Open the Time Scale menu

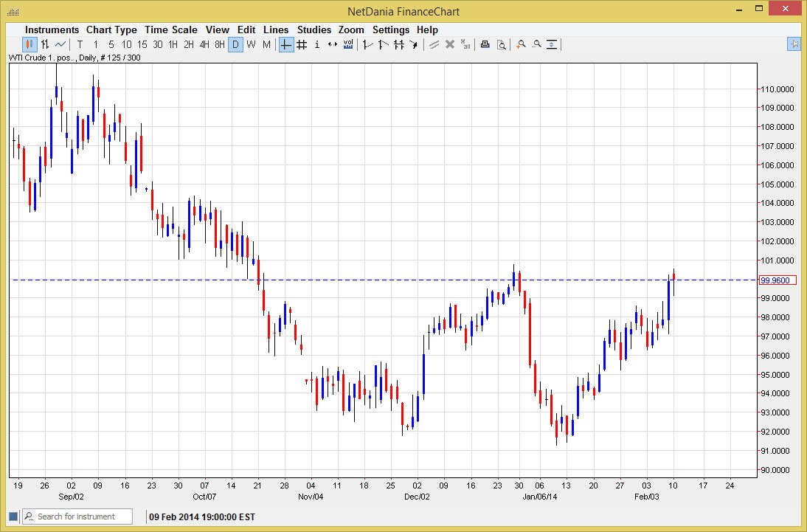171,30
